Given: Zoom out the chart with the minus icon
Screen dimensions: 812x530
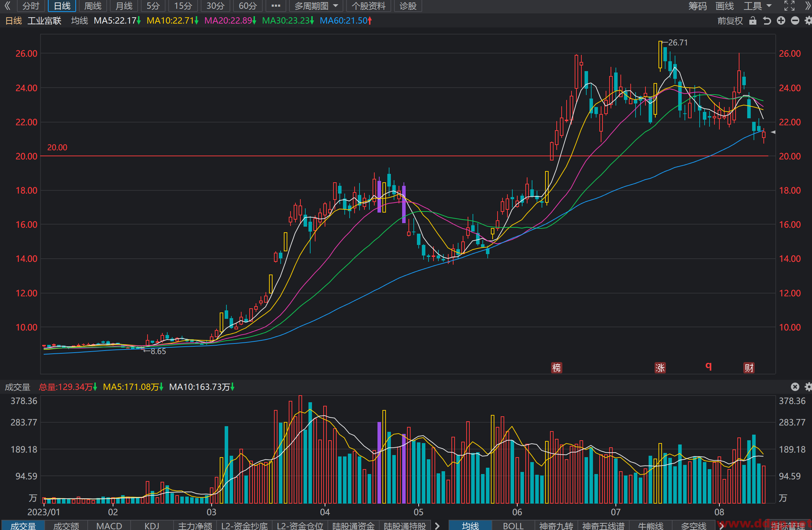Looking at the screenshot, I should point(795,21).
